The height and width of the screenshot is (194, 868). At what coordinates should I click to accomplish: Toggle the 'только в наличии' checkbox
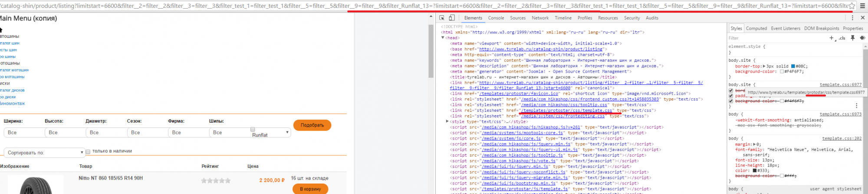tap(88, 152)
